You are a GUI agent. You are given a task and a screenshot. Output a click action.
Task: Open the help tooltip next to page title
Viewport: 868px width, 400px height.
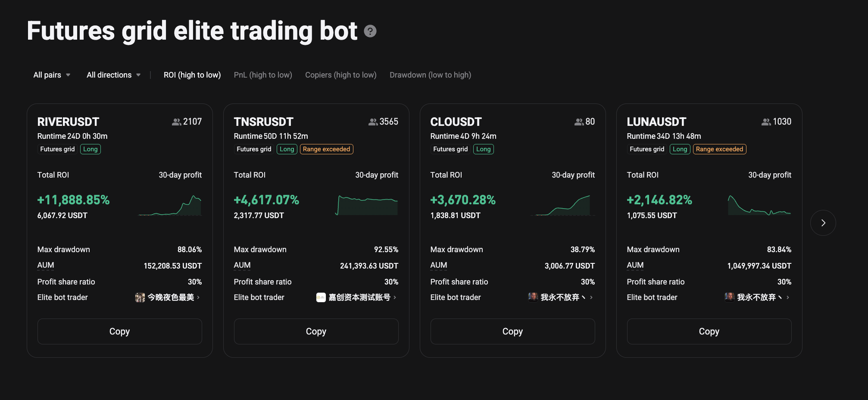click(370, 31)
